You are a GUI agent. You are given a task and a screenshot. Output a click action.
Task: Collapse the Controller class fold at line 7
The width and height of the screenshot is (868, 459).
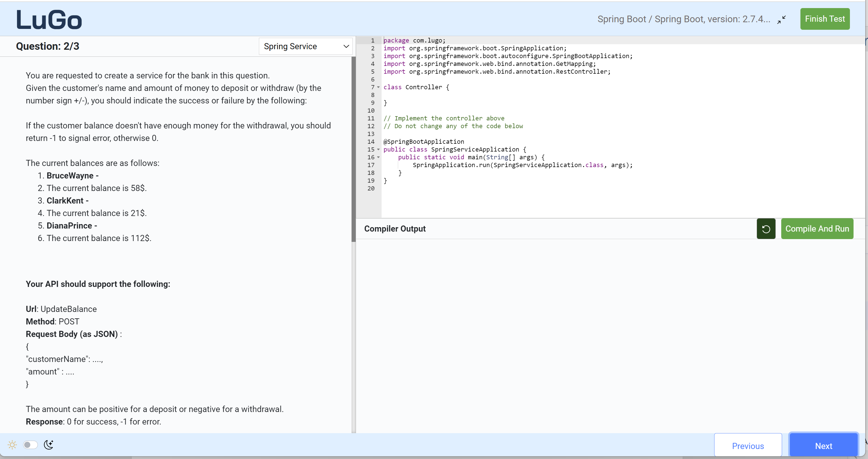378,87
